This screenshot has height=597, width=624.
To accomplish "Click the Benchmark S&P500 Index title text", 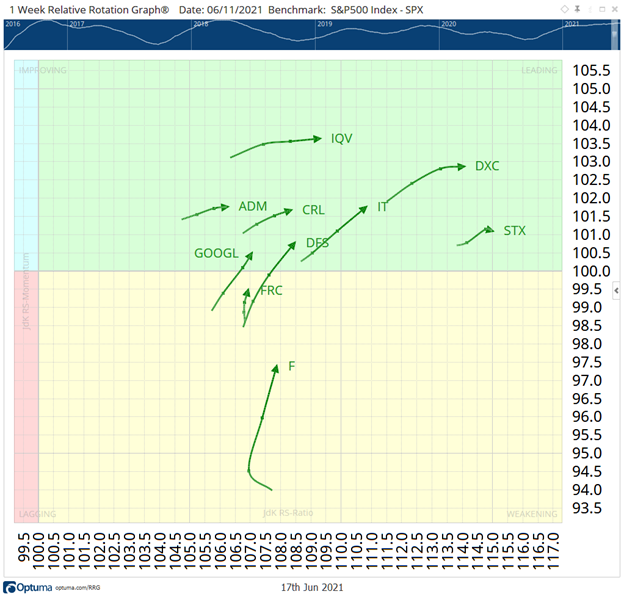I will point(346,10).
